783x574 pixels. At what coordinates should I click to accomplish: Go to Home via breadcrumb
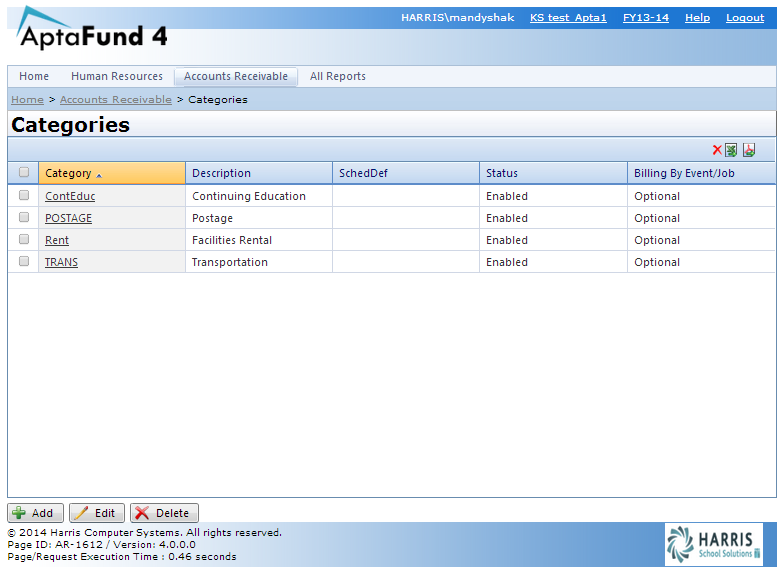tap(27, 99)
